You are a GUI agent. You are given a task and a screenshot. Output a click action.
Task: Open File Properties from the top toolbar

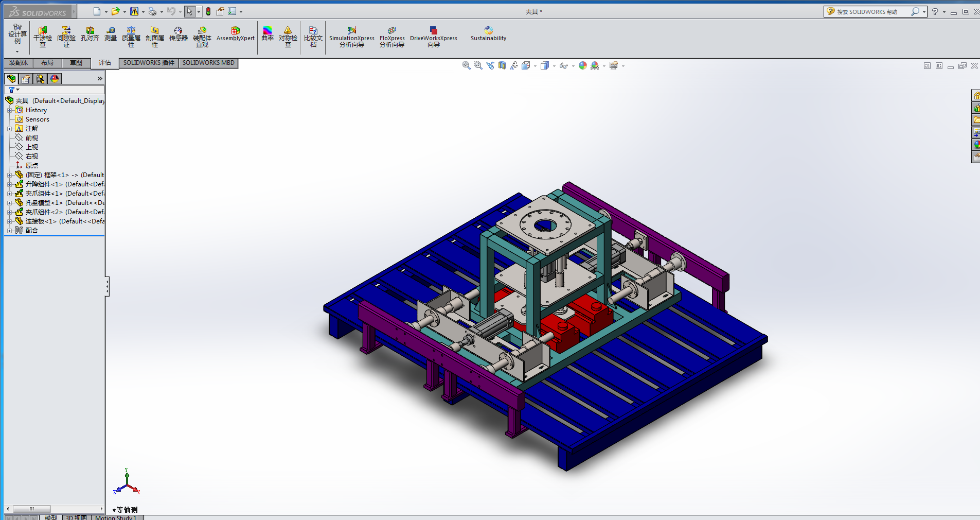click(x=220, y=11)
